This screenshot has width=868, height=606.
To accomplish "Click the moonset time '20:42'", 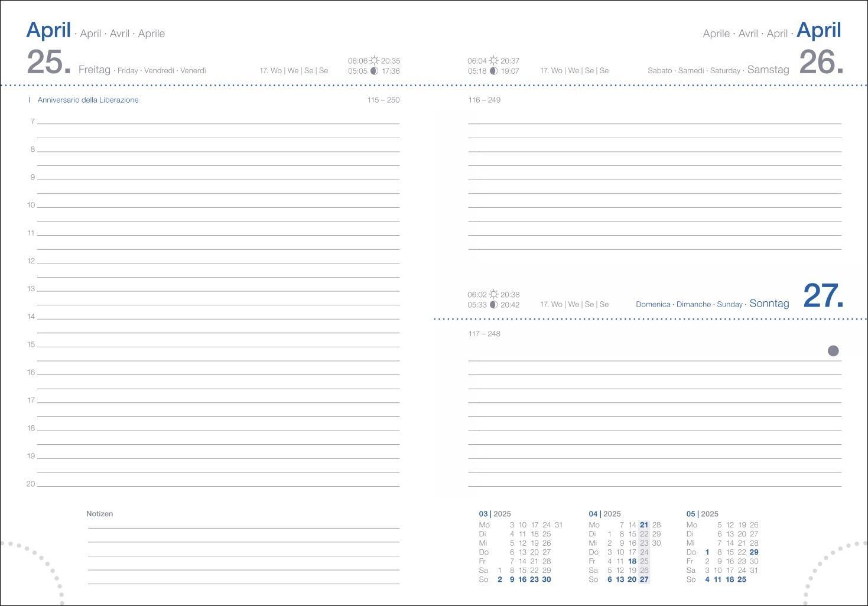I will tap(510, 305).
